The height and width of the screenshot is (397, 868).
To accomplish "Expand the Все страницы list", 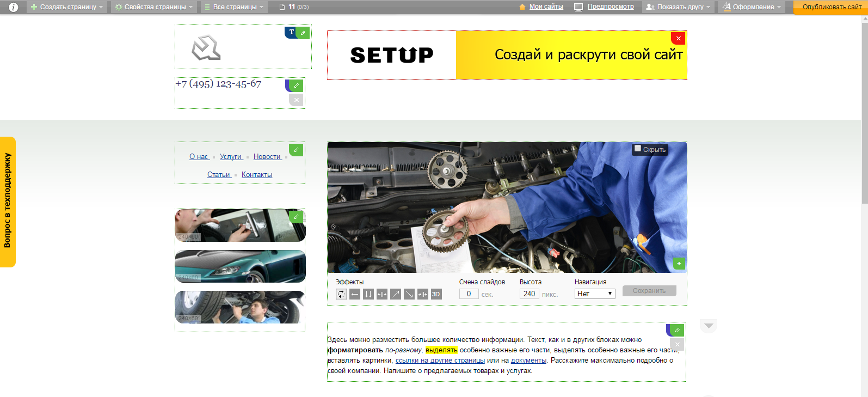I will [234, 7].
